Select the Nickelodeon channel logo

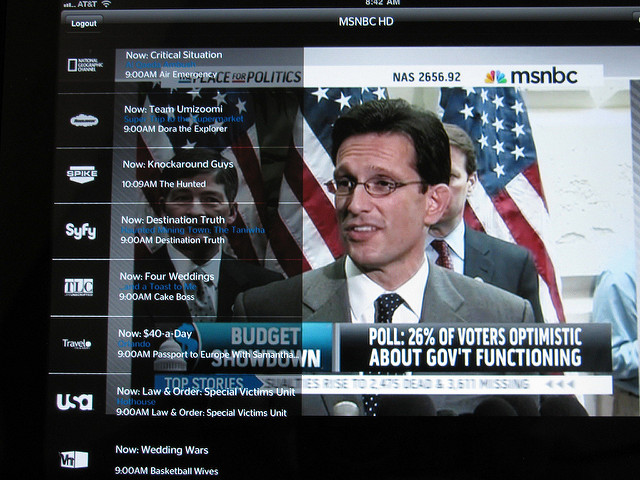pyautogui.click(x=84, y=120)
